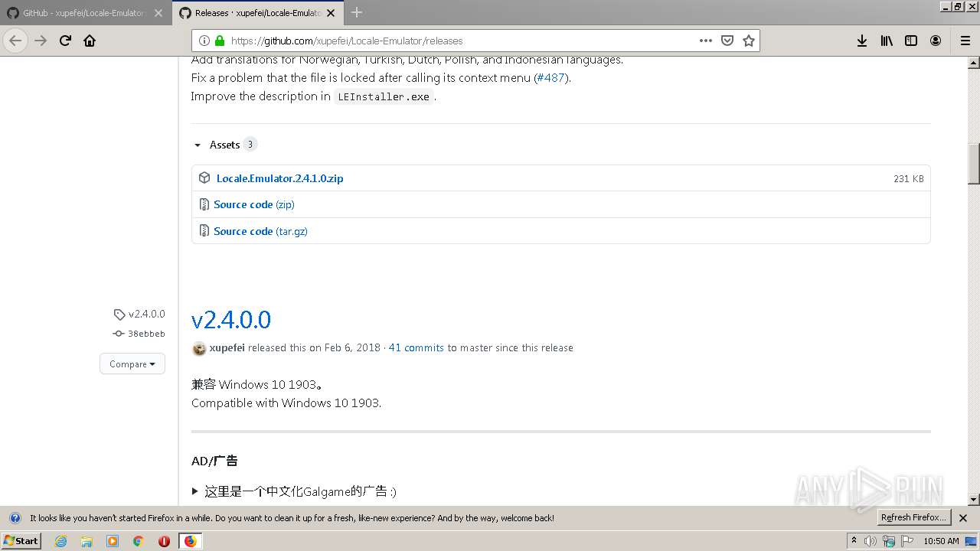Click the page vertical scrollbar thumb

pyautogui.click(x=974, y=164)
